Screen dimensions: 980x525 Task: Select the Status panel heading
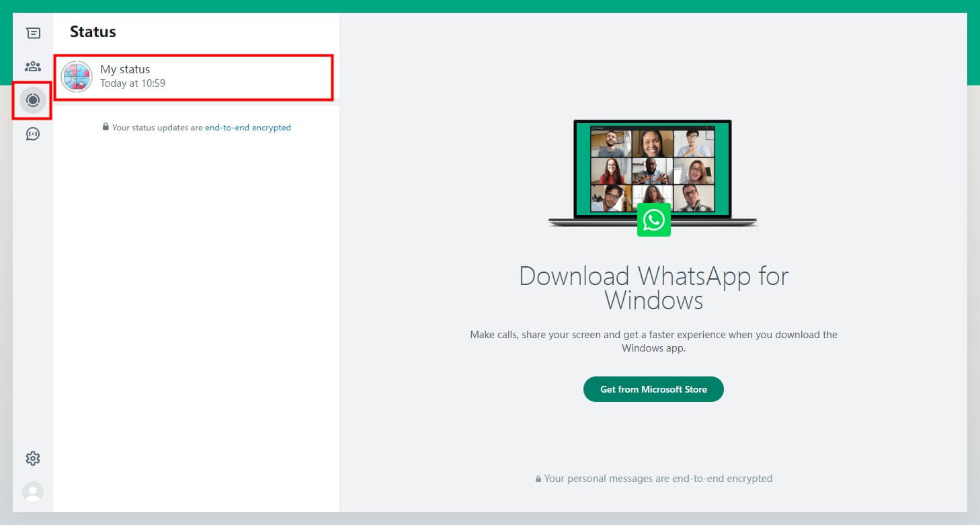pyautogui.click(x=93, y=32)
